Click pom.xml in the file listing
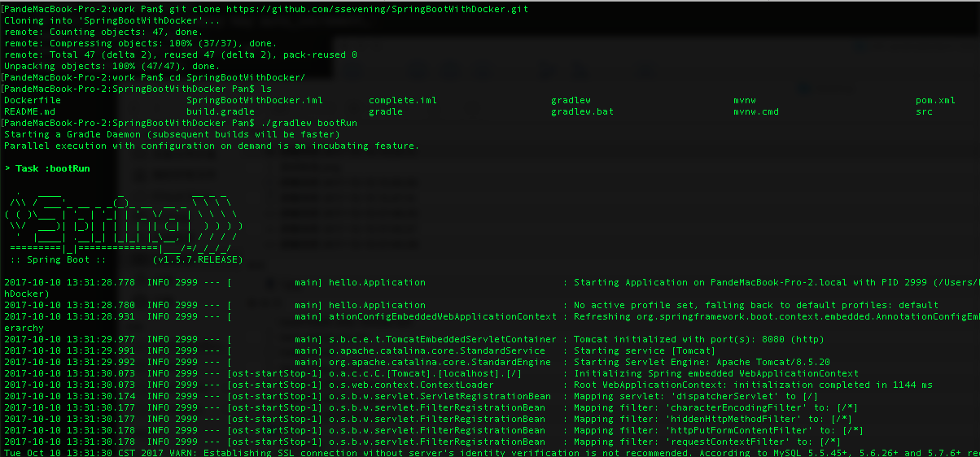Screen dimensions: 980x457 (935, 100)
